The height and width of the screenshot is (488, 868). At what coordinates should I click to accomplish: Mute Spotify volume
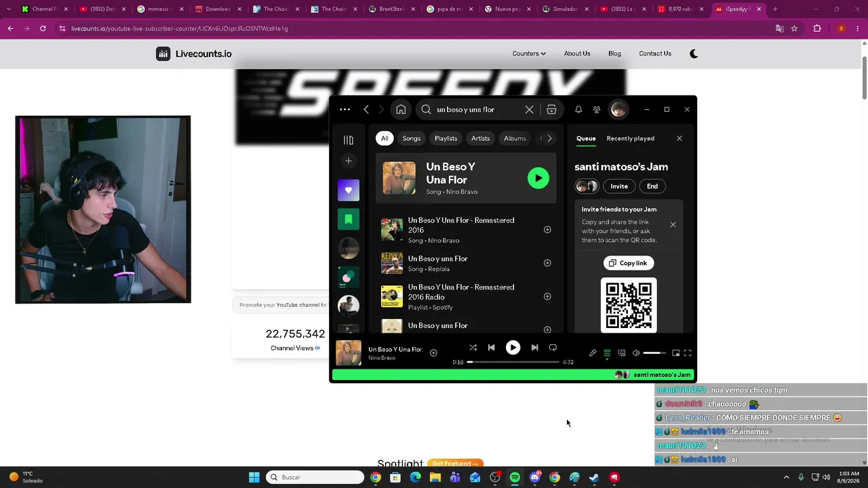(x=636, y=353)
